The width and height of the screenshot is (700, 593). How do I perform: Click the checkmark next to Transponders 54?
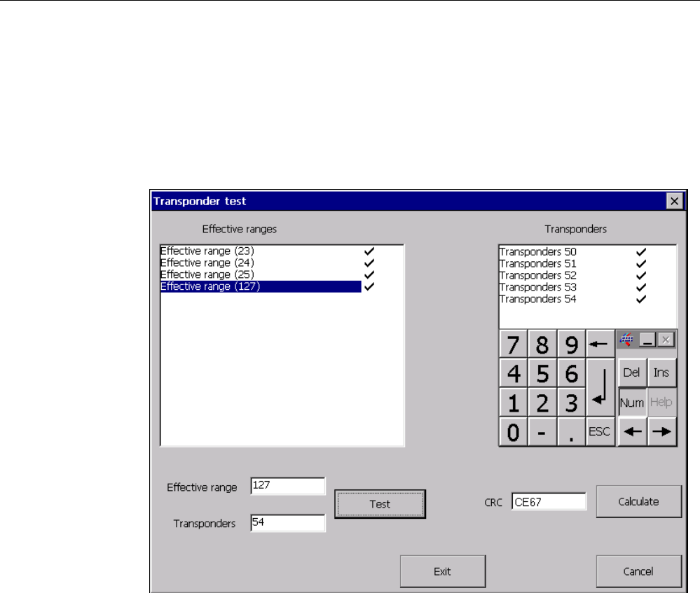pos(641,299)
